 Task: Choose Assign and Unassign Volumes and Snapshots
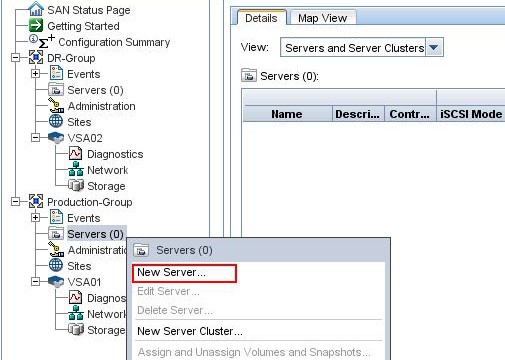254,352
